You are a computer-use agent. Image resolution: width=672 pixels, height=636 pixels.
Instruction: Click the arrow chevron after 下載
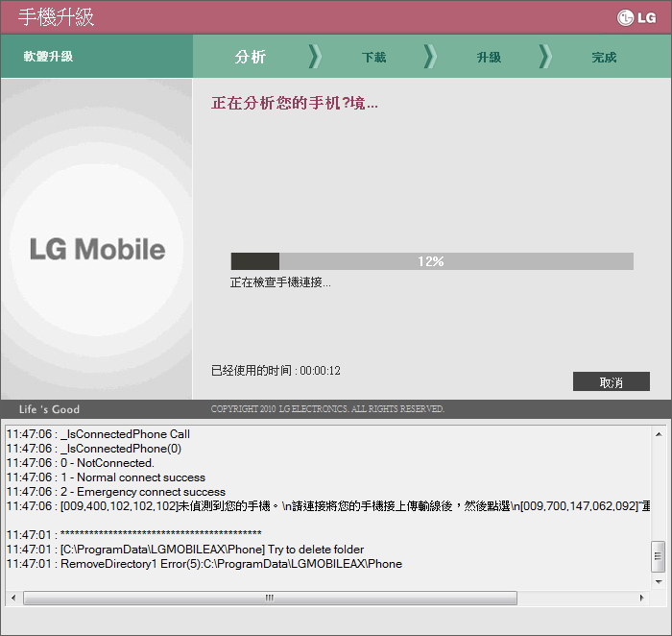[430, 56]
